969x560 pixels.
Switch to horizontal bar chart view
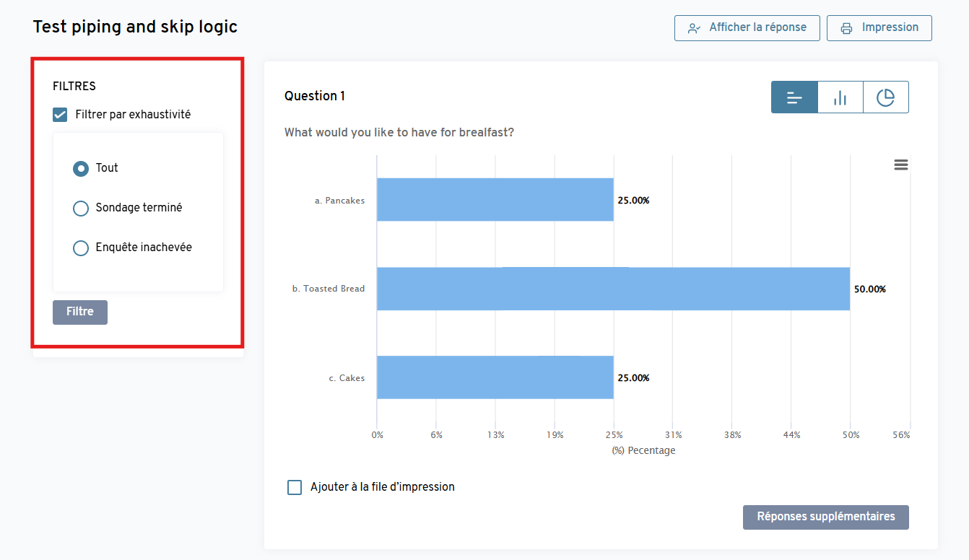pos(794,97)
